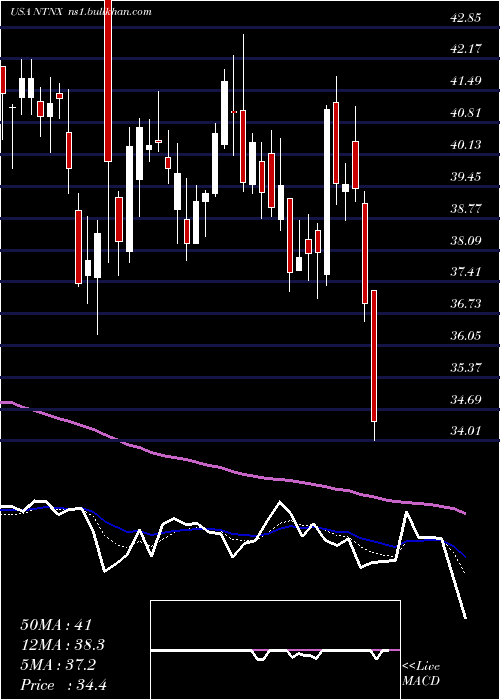
Task: Click the 40.81 price axis label
Action: 466,113
